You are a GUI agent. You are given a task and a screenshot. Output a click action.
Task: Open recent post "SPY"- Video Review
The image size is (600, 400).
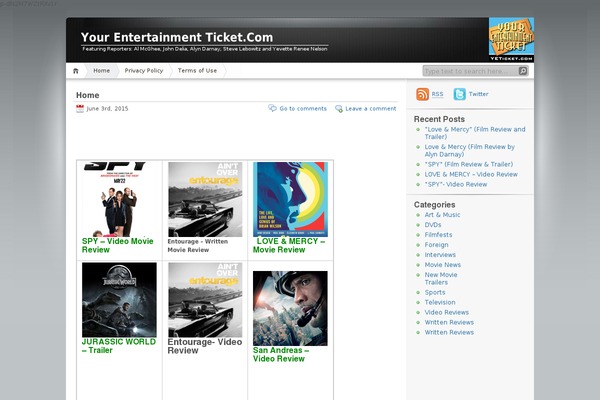456,184
